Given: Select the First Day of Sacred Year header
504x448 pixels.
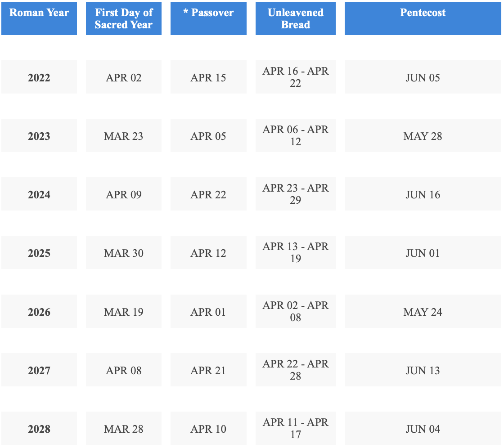Looking at the screenshot, I should point(124,18).
